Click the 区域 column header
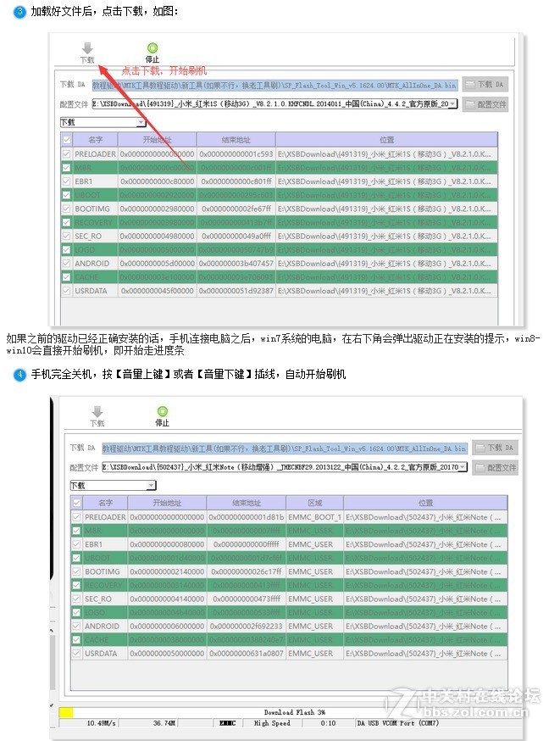The image size is (560, 741). tap(315, 503)
